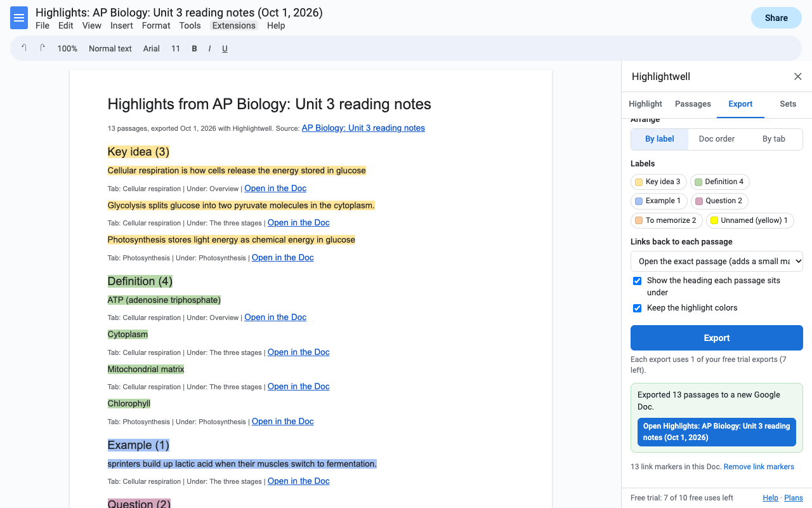The width and height of the screenshot is (812, 508).
Task: Arrange export 'By tab'
Action: [774, 139]
